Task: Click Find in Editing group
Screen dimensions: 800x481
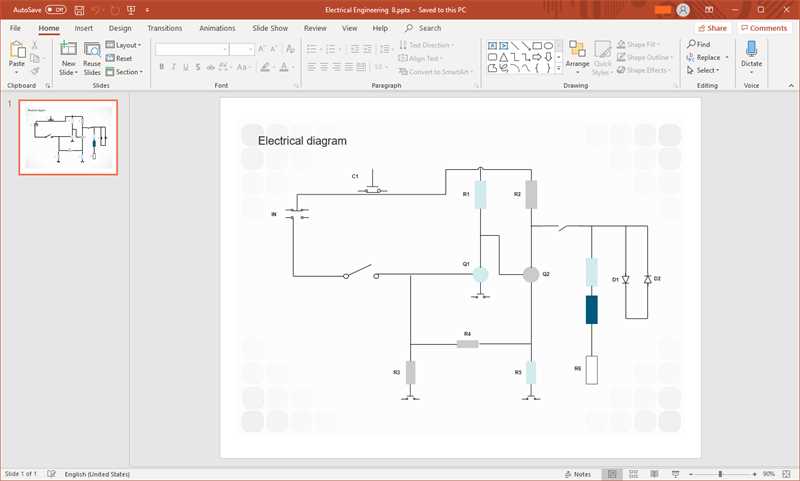Action: pyautogui.click(x=698, y=44)
